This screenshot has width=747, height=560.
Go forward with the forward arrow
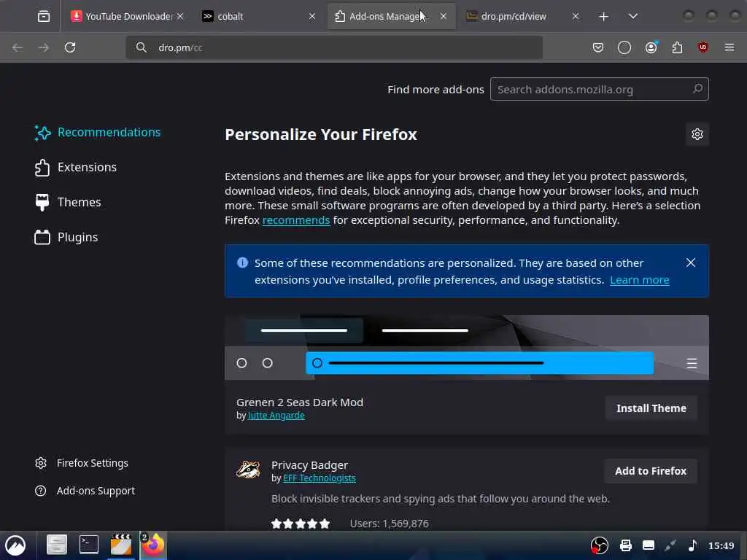[x=43, y=47]
